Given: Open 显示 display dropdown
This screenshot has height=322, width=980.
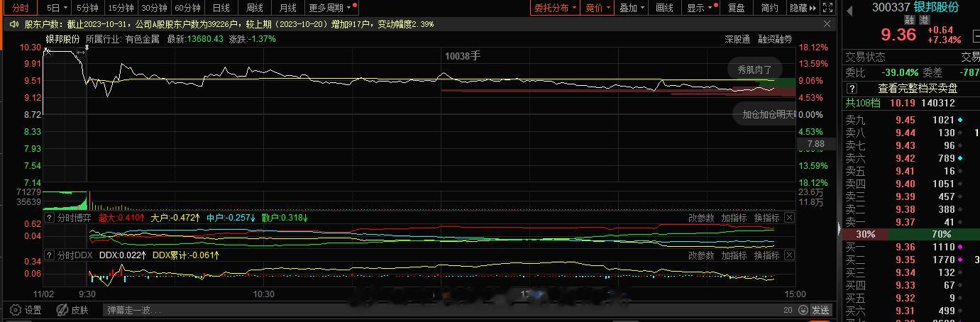Looking at the screenshot, I should click(x=700, y=8).
